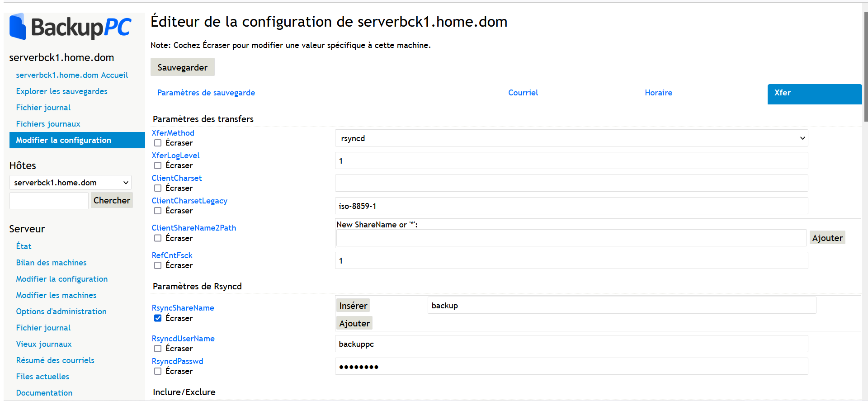Click the RsyncdUserName setting link
The height and width of the screenshot is (401, 868).
click(x=183, y=339)
